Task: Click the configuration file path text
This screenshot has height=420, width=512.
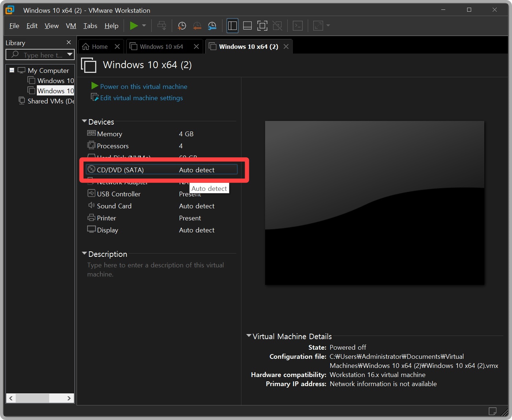Action: click(x=414, y=361)
